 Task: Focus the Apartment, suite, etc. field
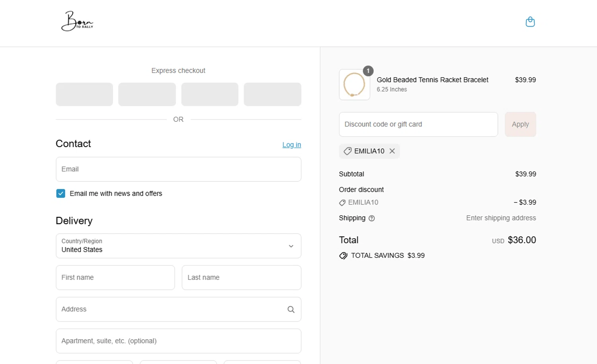coord(178,341)
